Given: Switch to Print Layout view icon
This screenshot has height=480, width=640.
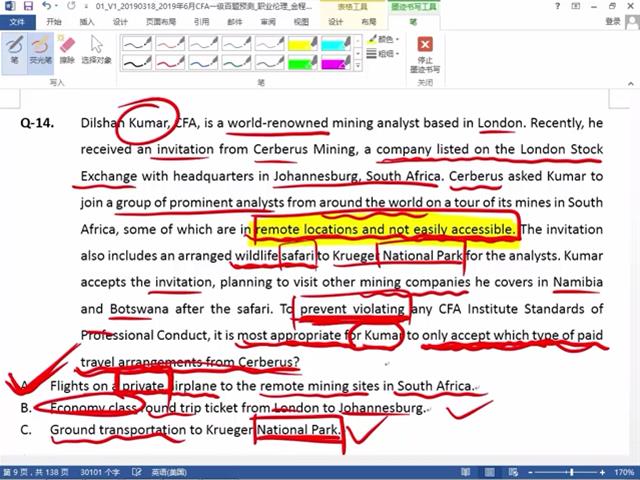Looking at the screenshot, I should [489, 472].
